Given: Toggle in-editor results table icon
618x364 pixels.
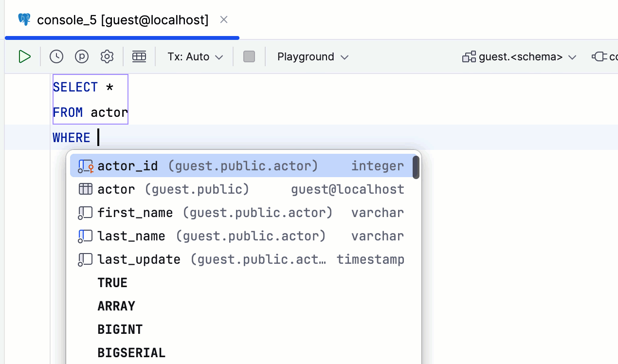Looking at the screenshot, I should click(139, 57).
